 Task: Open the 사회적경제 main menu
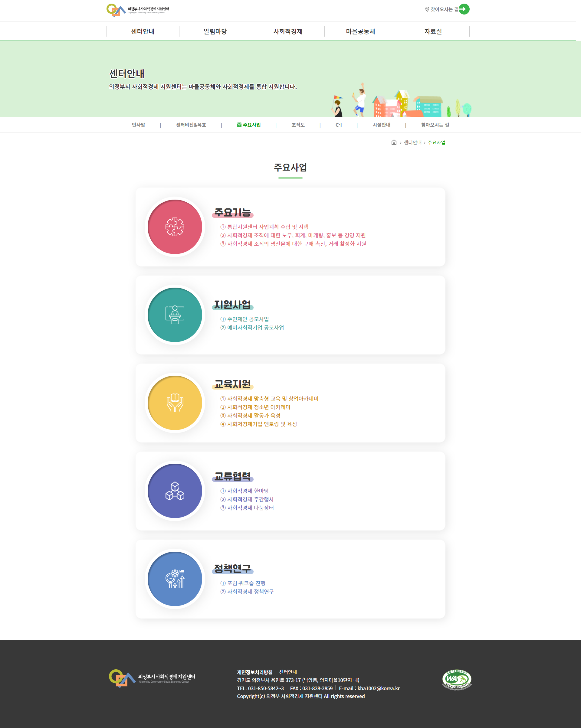click(x=288, y=31)
